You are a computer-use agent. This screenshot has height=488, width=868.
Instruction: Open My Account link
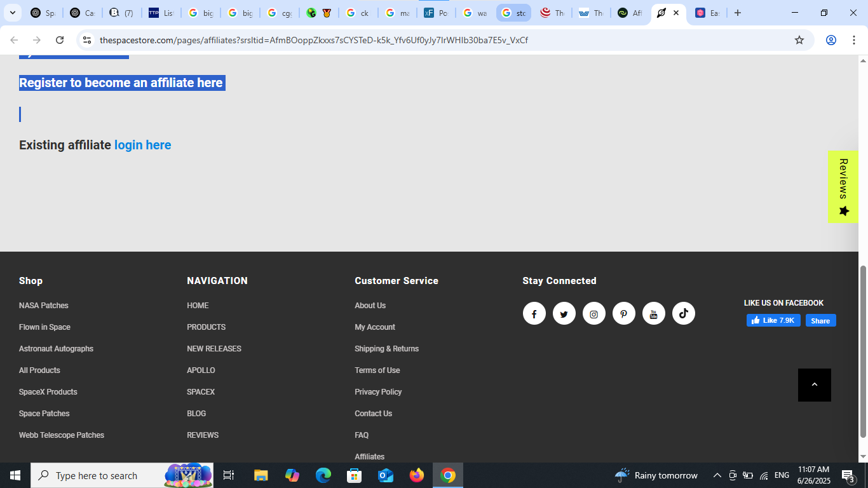click(375, 327)
